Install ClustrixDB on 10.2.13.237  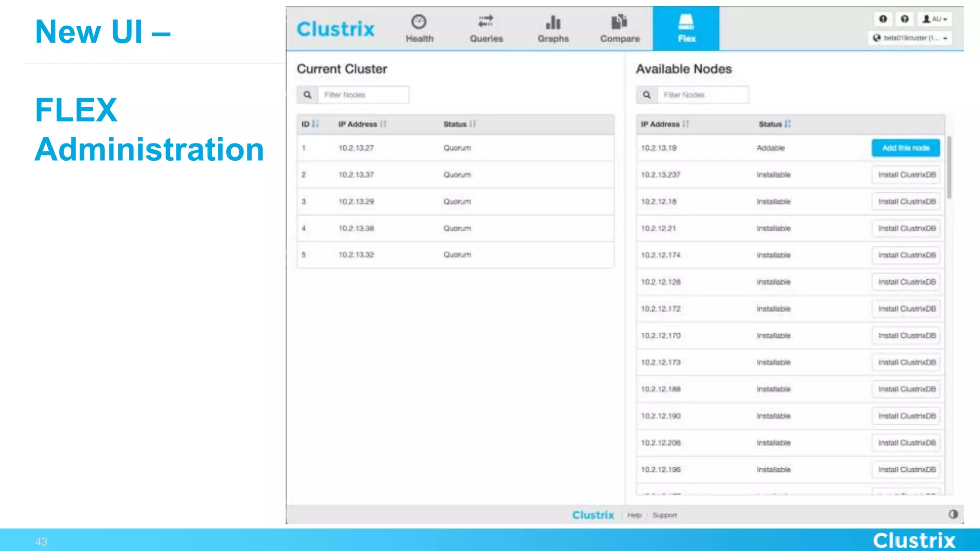click(905, 175)
